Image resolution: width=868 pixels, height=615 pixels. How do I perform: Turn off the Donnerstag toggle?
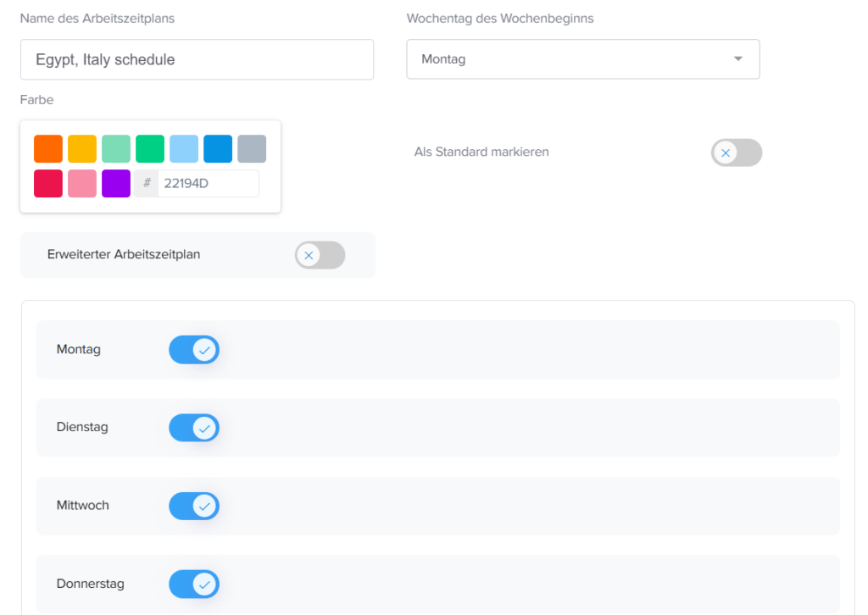point(194,584)
